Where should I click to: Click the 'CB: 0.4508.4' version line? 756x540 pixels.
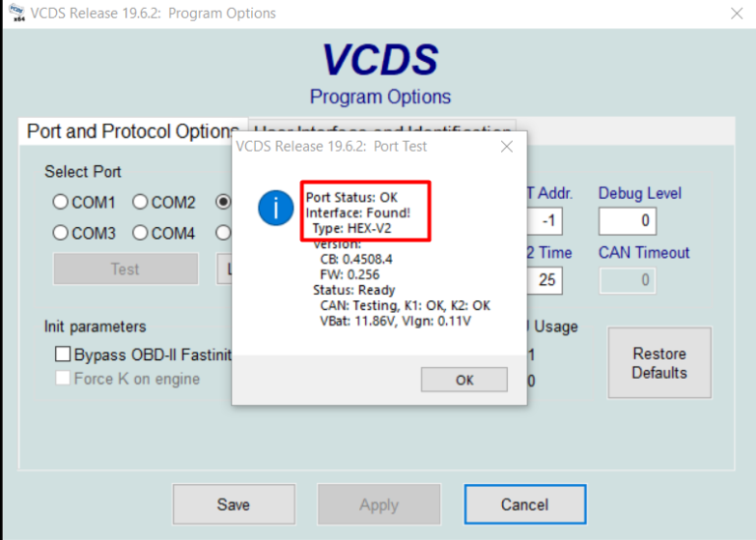[356, 259]
